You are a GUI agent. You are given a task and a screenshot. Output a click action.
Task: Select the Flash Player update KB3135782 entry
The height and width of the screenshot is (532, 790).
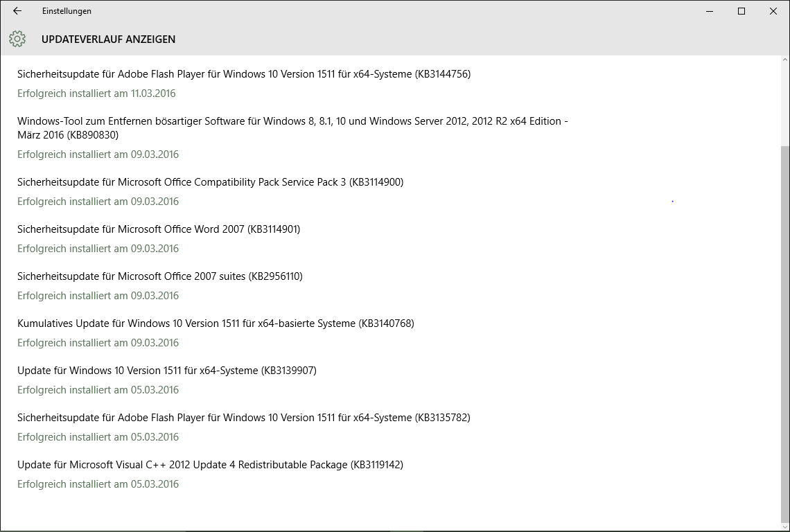point(244,418)
